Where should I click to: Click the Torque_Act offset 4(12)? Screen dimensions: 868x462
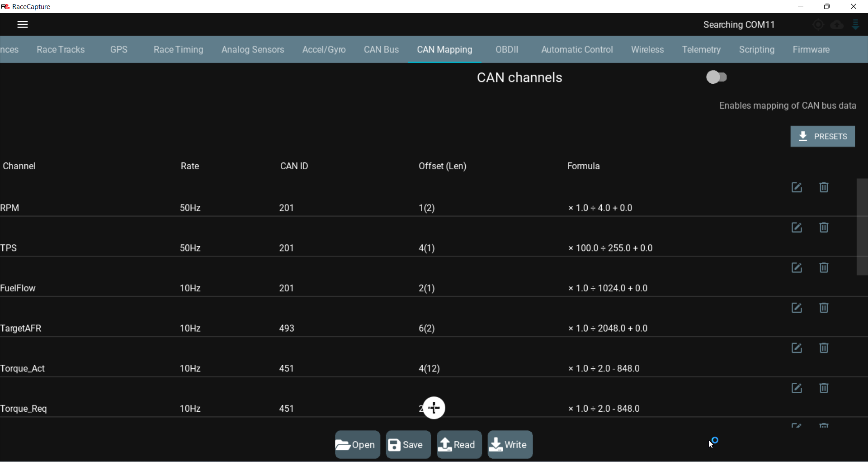[x=429, y=369]
